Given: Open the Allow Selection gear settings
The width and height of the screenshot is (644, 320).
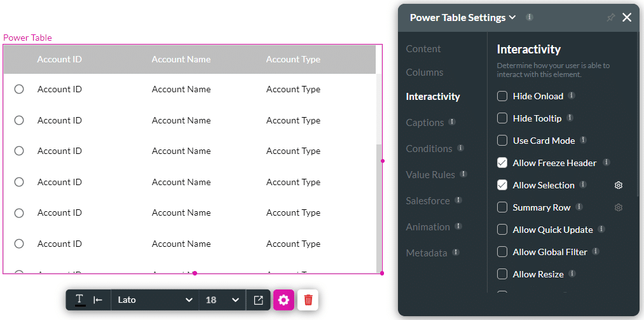Looking at the screenshot, I should coord(619,185).
